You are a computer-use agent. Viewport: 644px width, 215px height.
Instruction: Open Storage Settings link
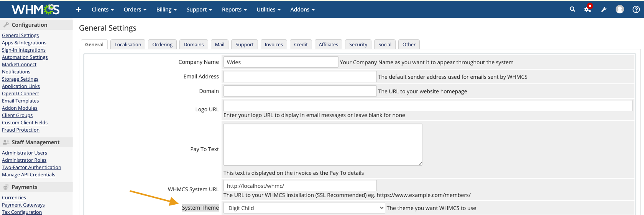click(x=20, y=79)
